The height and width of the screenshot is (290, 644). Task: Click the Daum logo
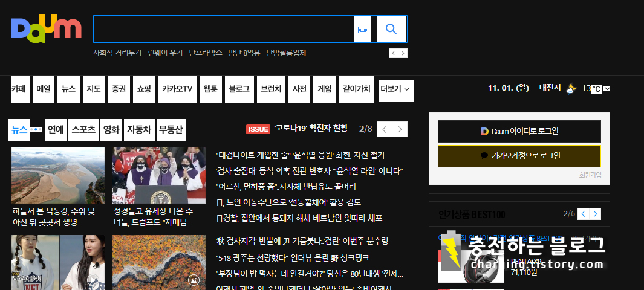(x=47, y=30)
